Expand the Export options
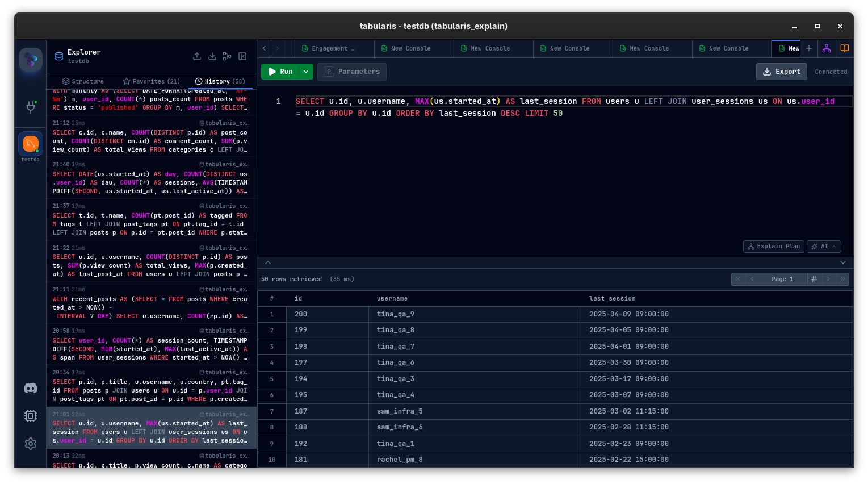This screenshot has height=484, width=868. (782, 72)
